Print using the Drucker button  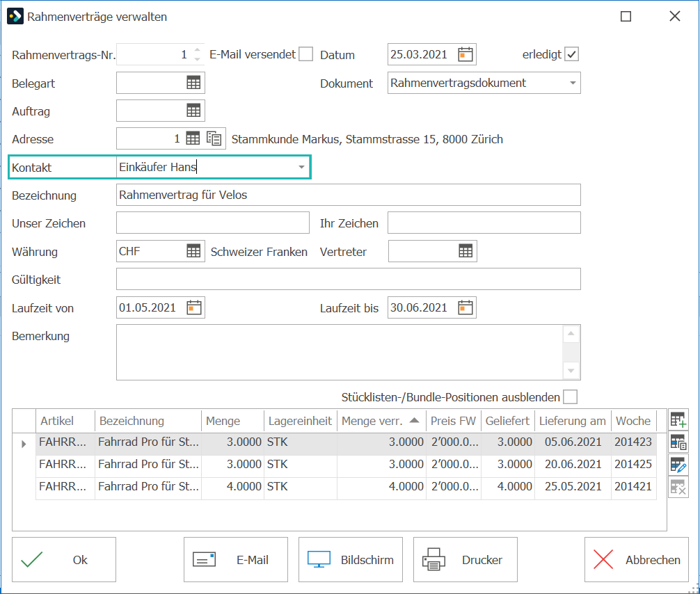point(466,560)
